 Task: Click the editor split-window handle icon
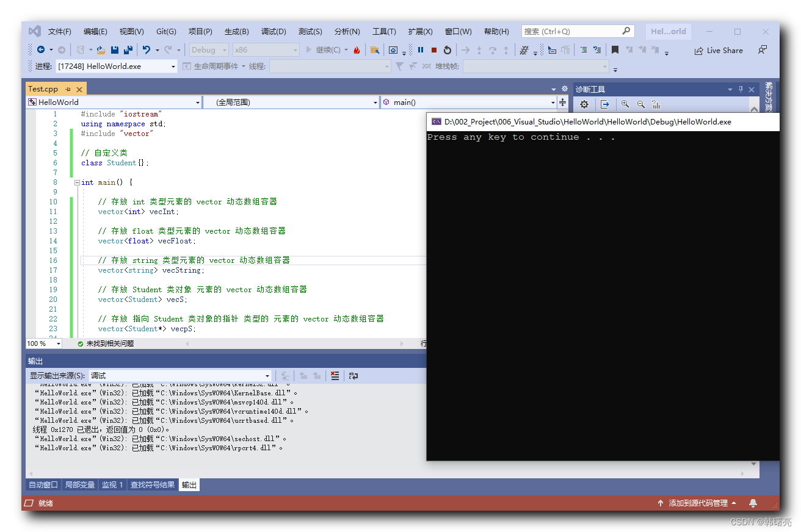563,102
